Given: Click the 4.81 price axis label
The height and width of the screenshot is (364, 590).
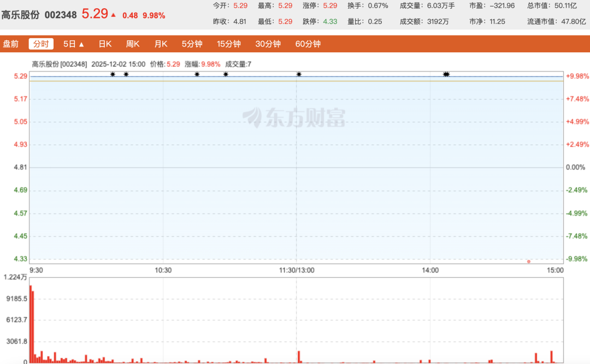Looking at the screenshot, I should [x=21, y=168].
